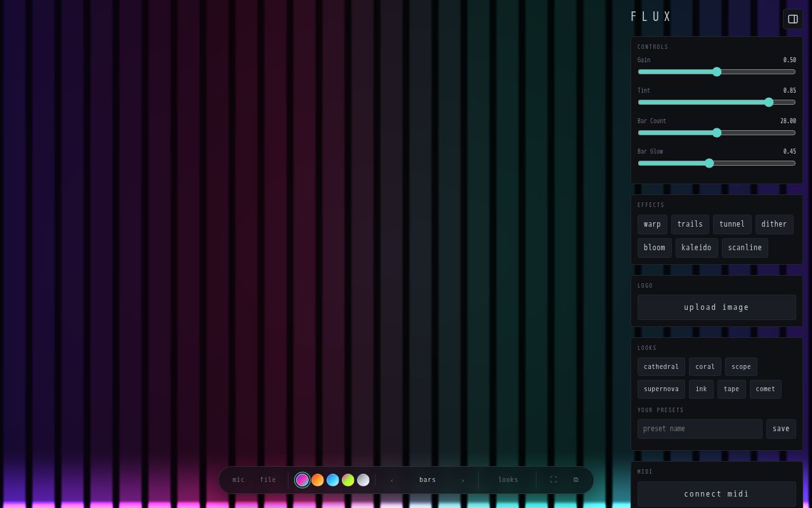Adjust the Tint slider

coord(717,102)
